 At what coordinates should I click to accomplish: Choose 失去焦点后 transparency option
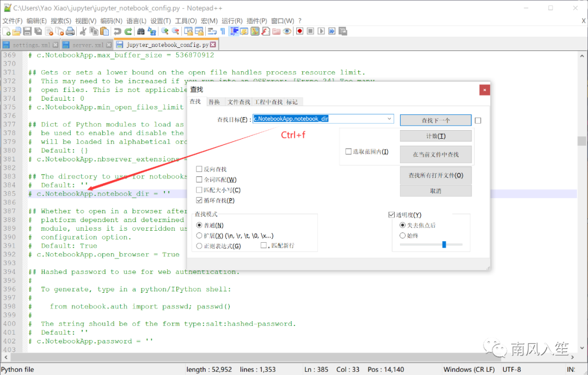(x=402, y=225)
